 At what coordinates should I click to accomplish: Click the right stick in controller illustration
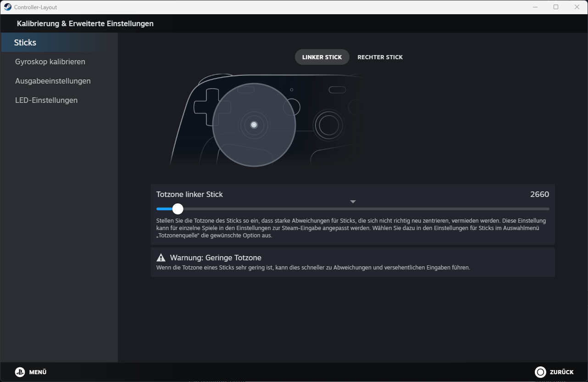pyautogui.click(x=328, y=125)
